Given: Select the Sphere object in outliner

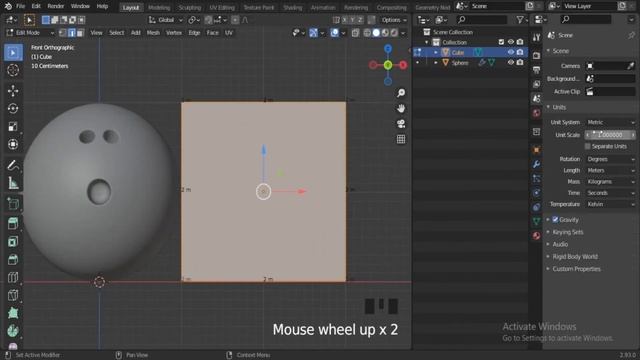Looking at the screenshot, I should pyautogui.click(x=460, y=63).
